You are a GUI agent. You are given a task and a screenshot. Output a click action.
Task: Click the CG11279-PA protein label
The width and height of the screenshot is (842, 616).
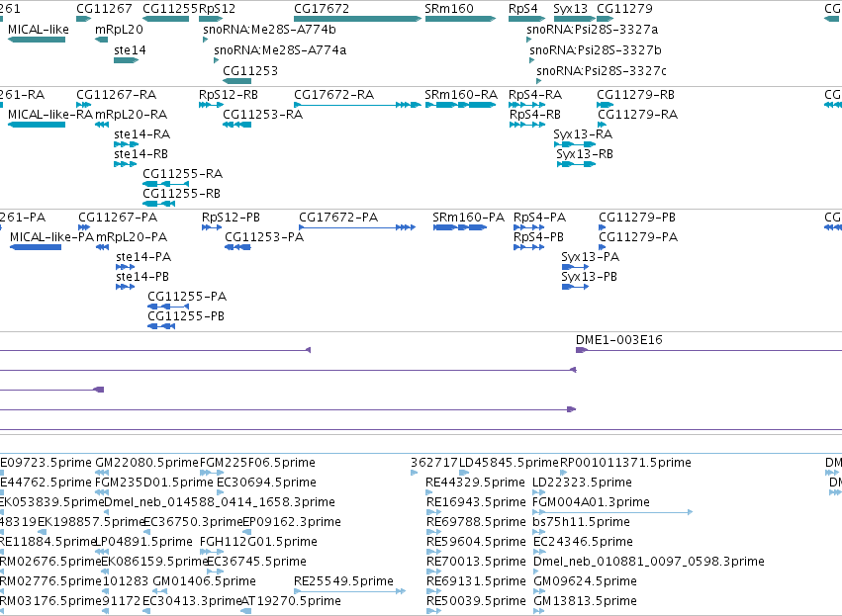click(x=638, y=236)
